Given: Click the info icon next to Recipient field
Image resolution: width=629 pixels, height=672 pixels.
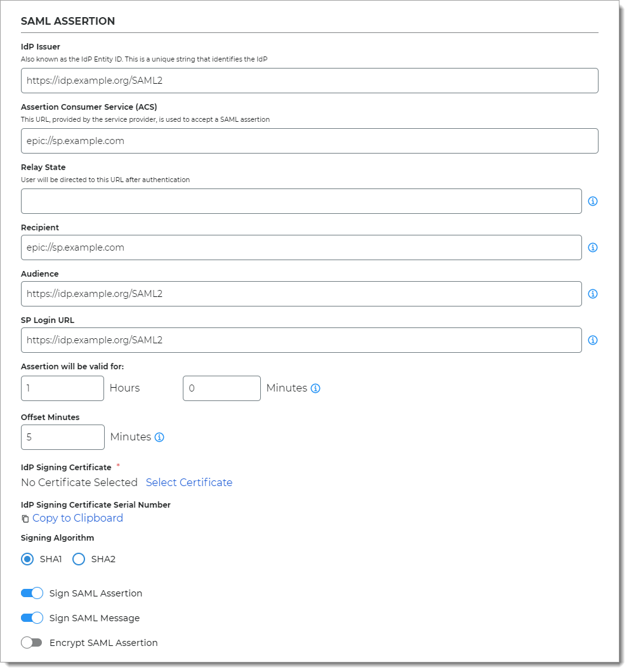Looking at the screenshot, I should tap(593, 247).
